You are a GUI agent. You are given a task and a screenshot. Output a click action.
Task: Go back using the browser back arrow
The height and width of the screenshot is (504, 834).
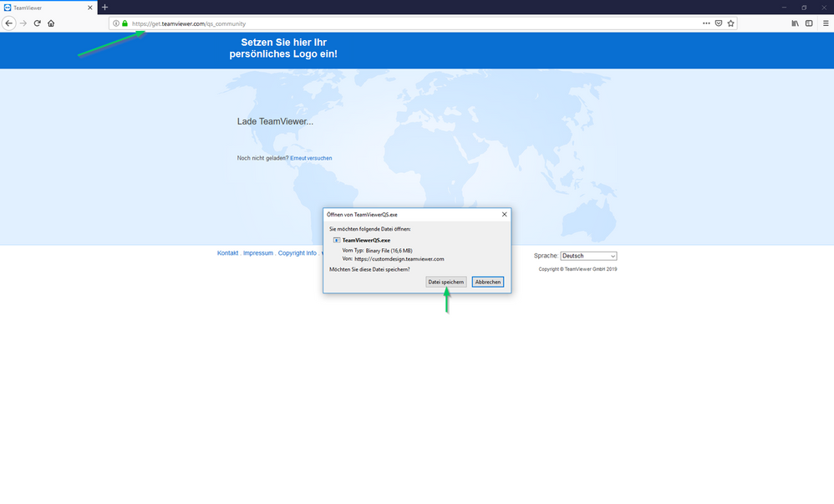[8, 23]
